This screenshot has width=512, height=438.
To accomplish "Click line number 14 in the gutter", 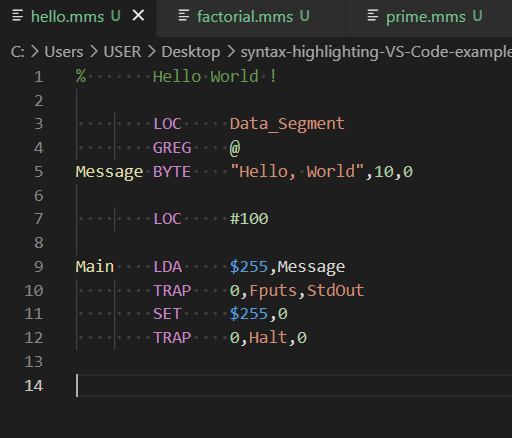I will click(x=34, y=386).
